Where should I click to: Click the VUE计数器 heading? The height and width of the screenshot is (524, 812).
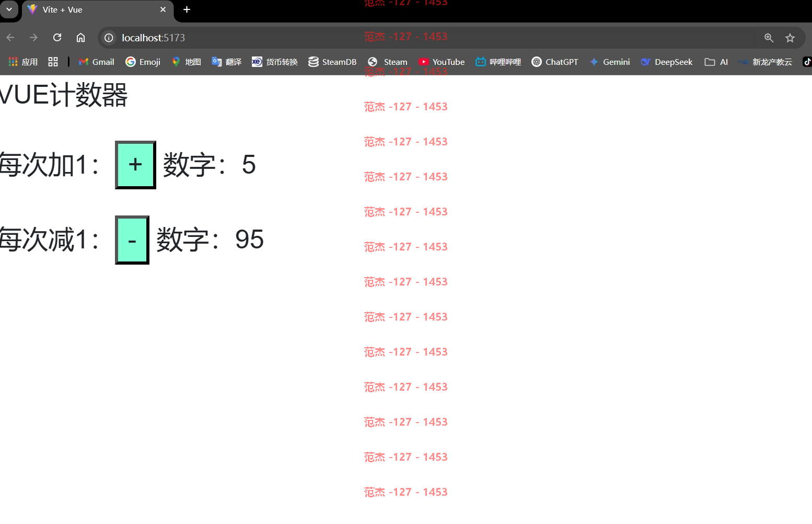(64, 95)
